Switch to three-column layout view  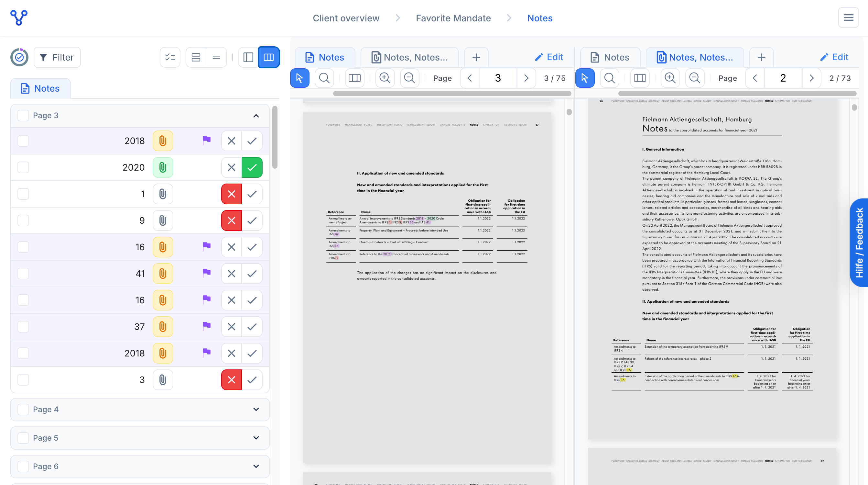tap(268, 57)
